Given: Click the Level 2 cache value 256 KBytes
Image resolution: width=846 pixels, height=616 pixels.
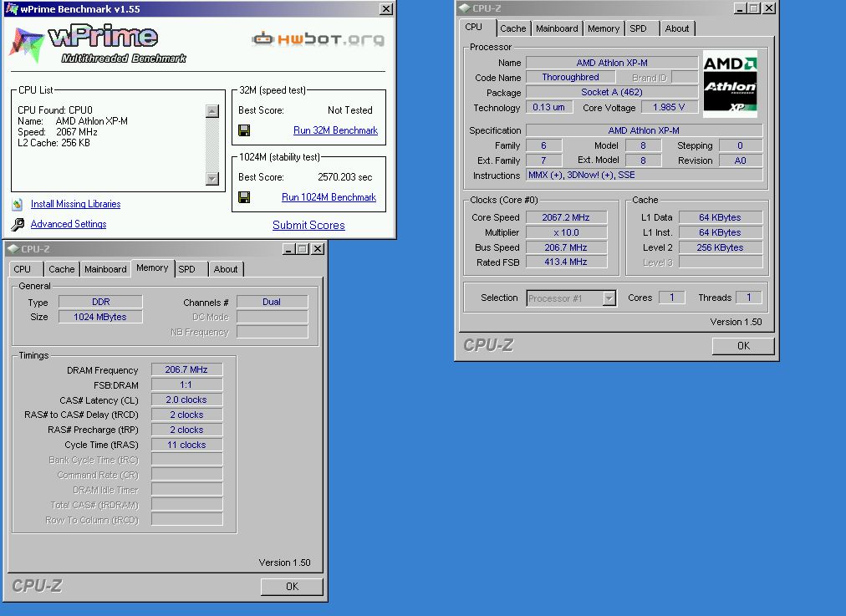Looking at the screenshot, I should click(x=721, y=247).
